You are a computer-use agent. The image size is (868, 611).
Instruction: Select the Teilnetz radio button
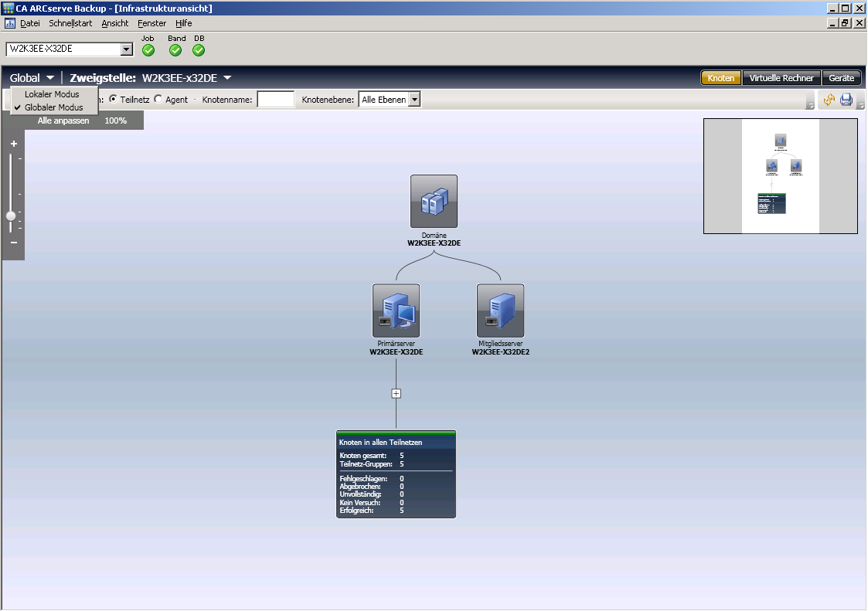tap(113, 100)
